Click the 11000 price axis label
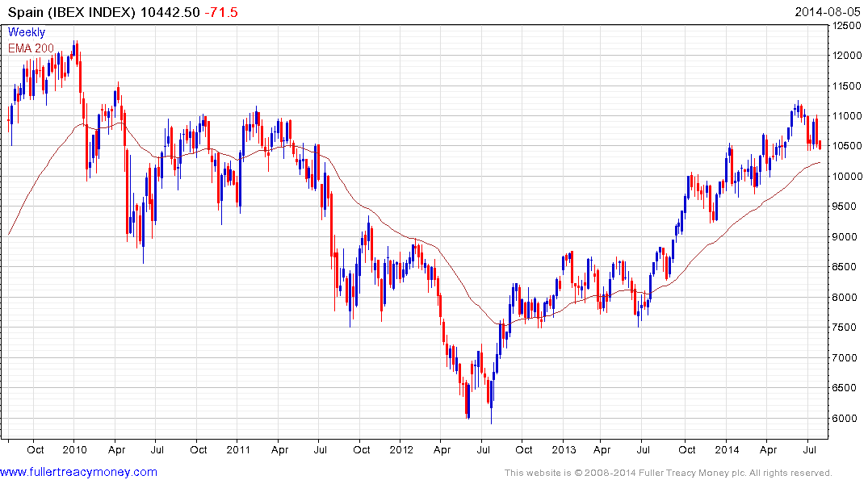 pyautogui.click(x=848, y=116)
